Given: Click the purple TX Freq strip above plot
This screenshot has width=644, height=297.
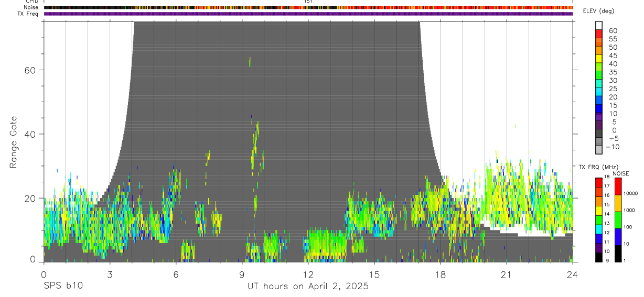Looking at the screenshot, I should pyautogui.click(x=308, y=14).
